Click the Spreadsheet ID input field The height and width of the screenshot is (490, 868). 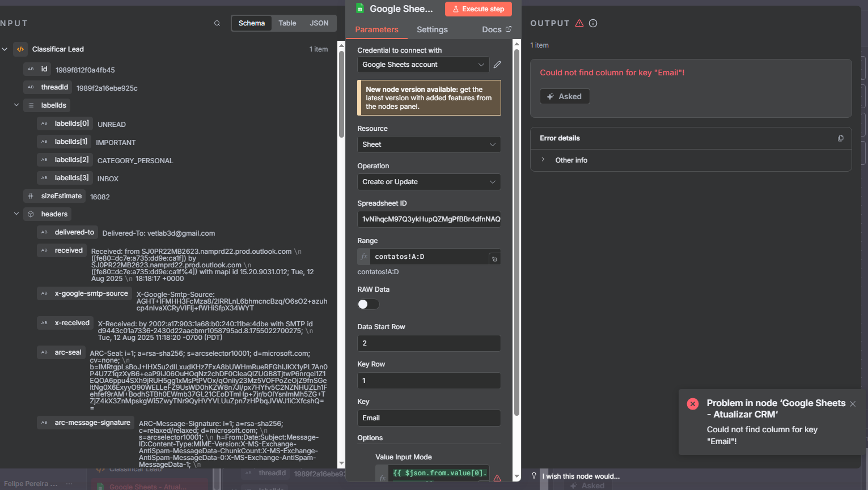pos(429,219)
